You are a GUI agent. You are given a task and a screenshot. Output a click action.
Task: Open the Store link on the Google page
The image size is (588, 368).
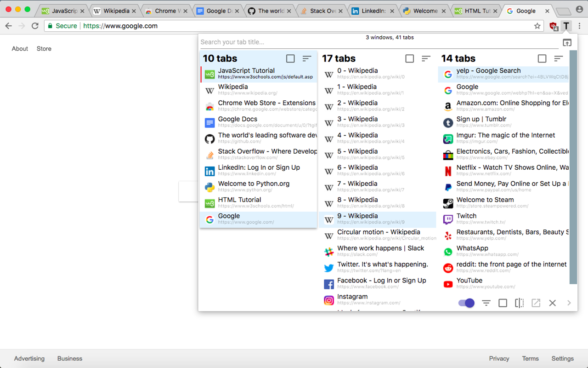click(x=44, y=48)
